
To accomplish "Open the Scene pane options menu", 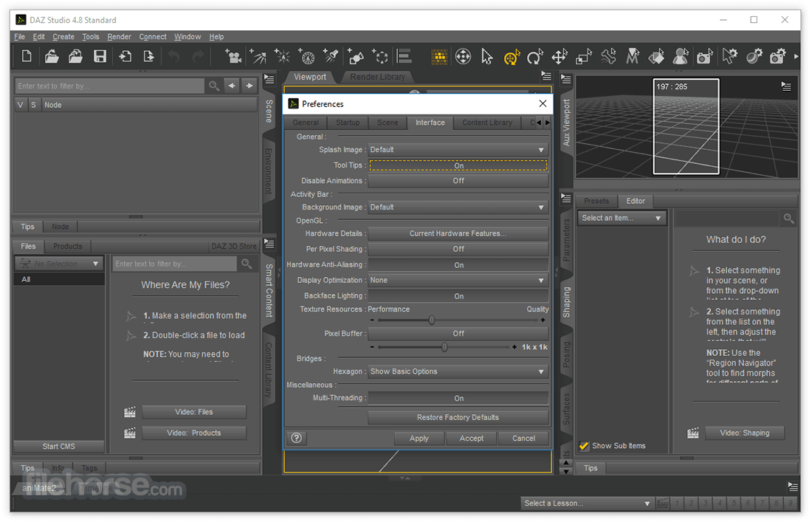I will tap(269, 79).
